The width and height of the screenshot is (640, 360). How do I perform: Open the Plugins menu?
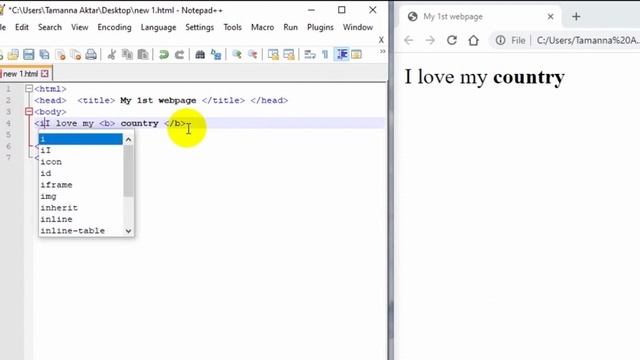(320, 27)
